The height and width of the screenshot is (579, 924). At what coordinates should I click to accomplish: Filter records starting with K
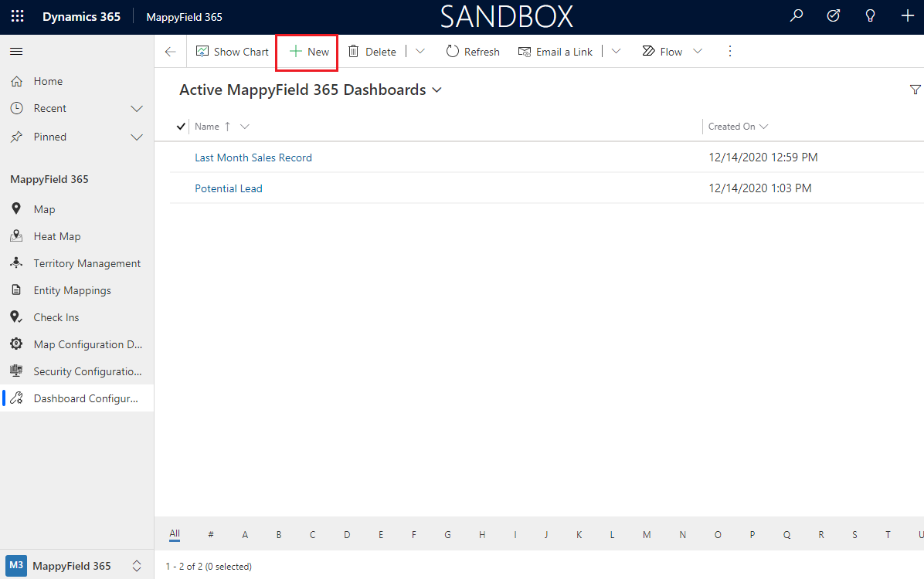click(x=579, y=535)
